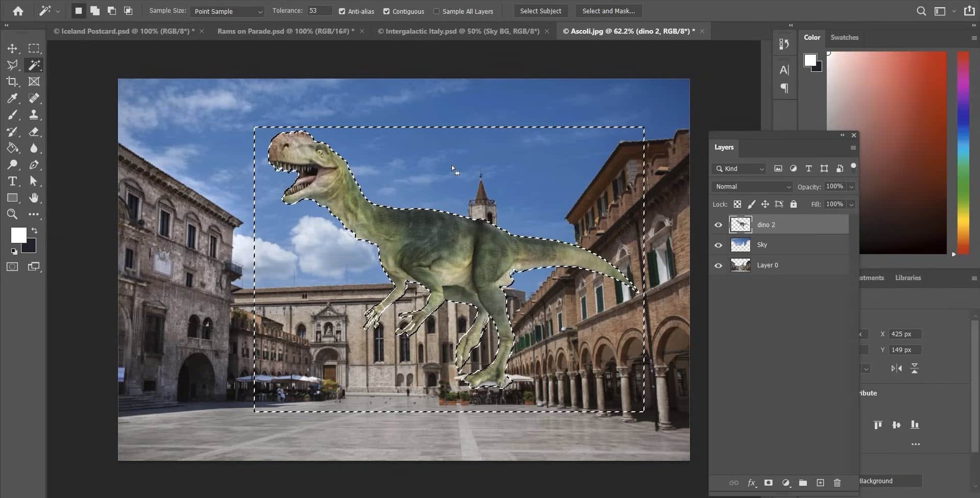Image resolution: width=980 pixels, height=498 pixels.
Task: Open the Rams on Parade.psd tab
Action: pyautogui.click(x=284, y=31)
